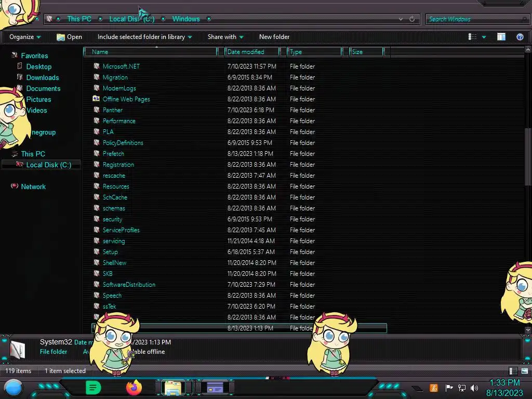This screenshot has width=532, height=399.
Task: Select the Windows breadcrumb segment
Action: [186, 19]
